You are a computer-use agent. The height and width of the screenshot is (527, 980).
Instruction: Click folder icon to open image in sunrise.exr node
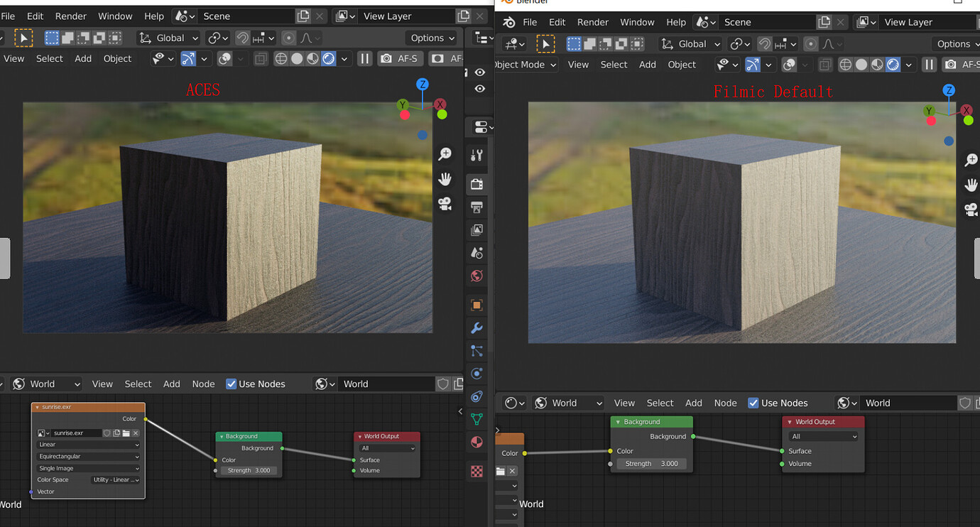point(126,433)
